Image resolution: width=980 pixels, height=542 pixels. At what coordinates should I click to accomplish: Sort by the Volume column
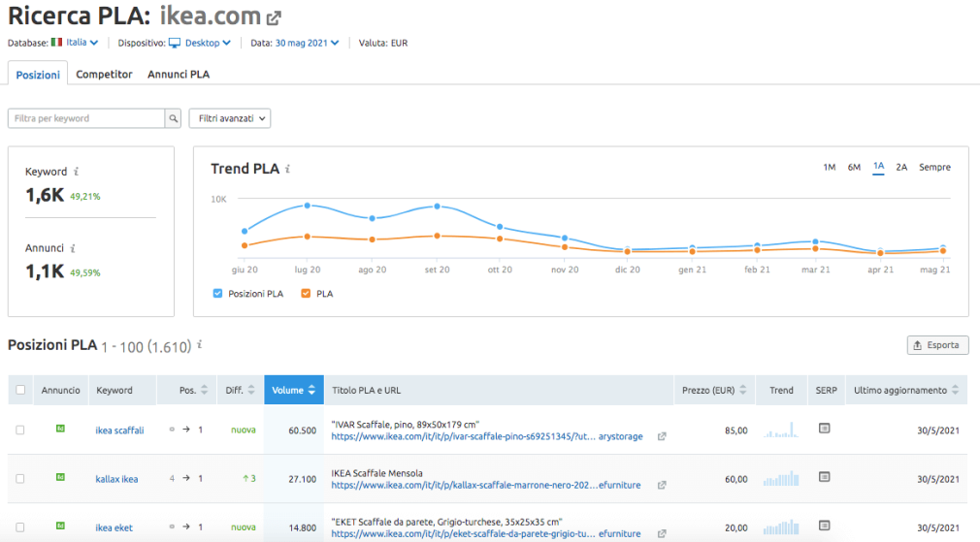click(x=294, y=391)
